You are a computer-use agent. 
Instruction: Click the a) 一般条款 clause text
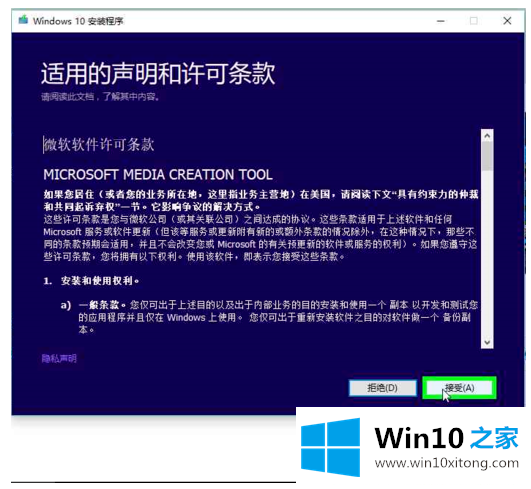[269, 317]
